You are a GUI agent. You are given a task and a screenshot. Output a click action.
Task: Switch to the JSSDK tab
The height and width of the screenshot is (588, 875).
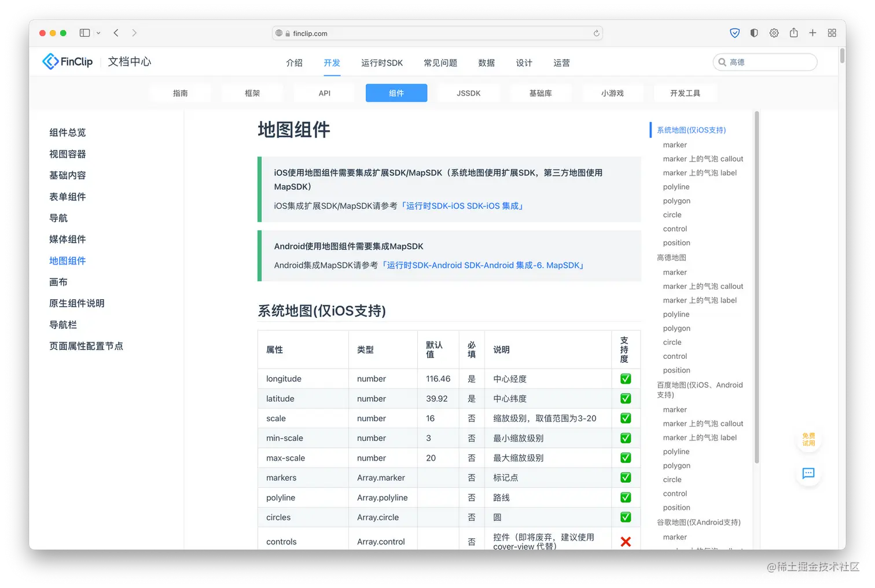[x=468, y=93]
